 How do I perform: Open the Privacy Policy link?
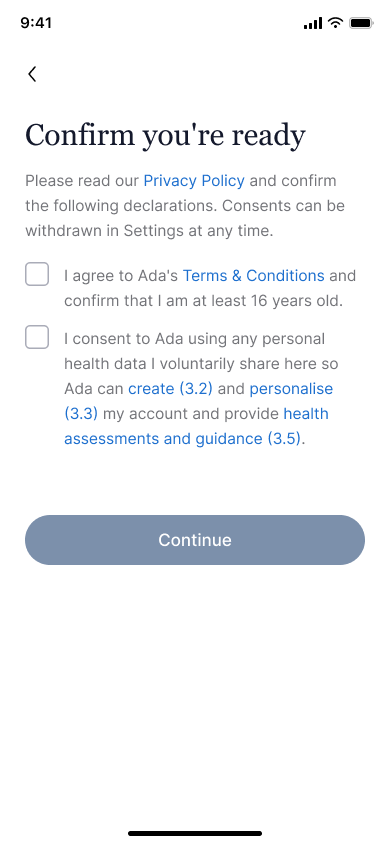(194, 181)
